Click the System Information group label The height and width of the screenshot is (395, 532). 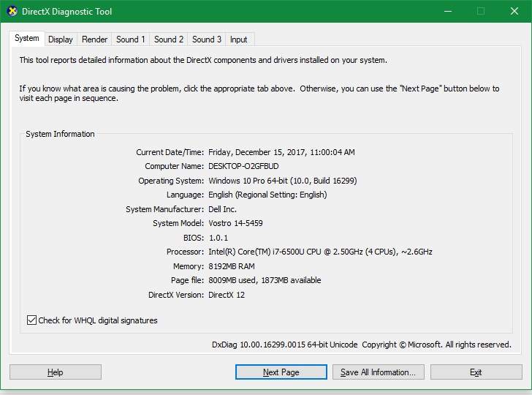tap(60, 134)
